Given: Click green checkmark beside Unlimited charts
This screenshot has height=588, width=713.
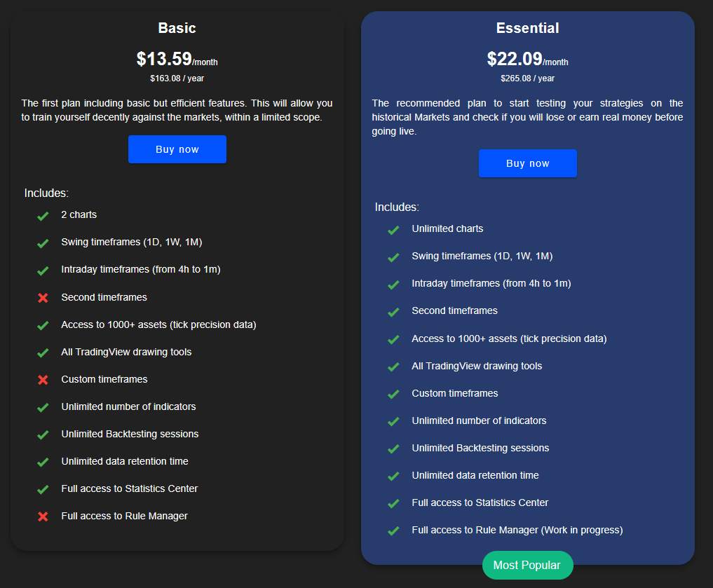Looking at the screenshot, I should (x=393, y=230).
